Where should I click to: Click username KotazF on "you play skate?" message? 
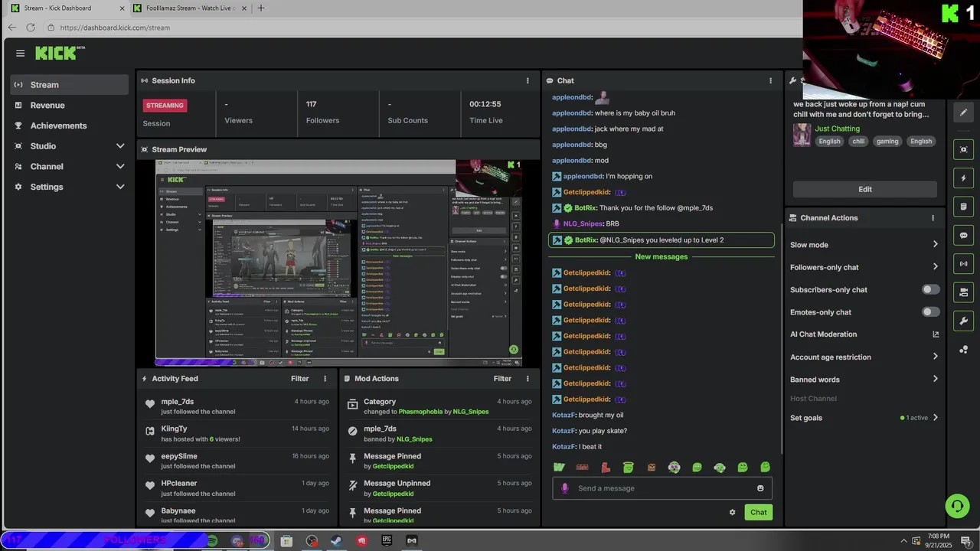[x=563, y=431]
